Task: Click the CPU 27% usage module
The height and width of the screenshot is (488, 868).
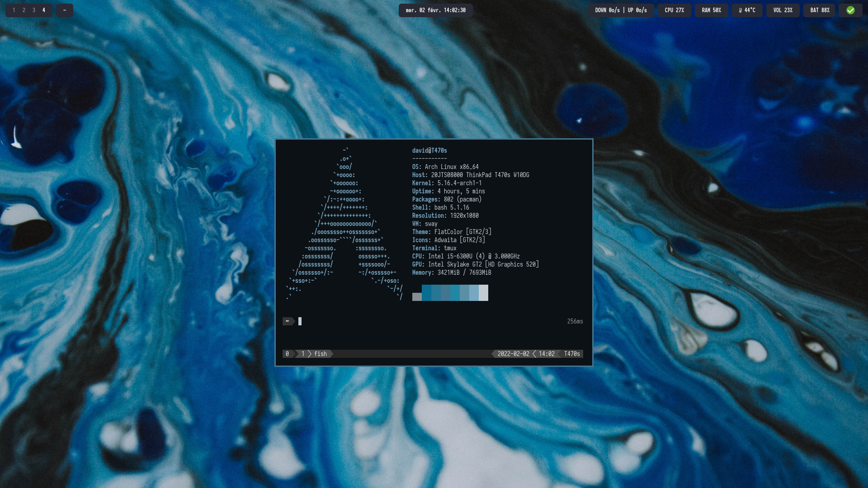Action: coord(674,10)
